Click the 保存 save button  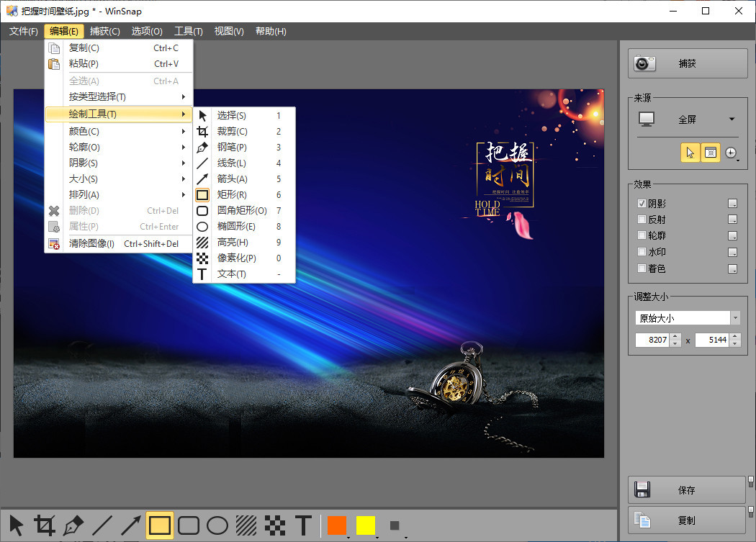pyautogui.click(x=686, y=490)
